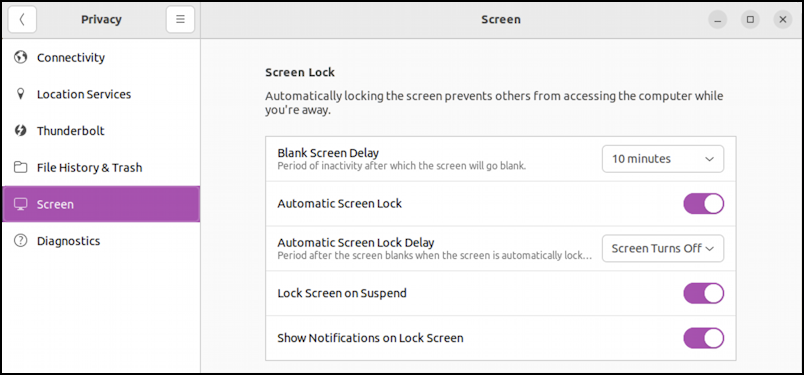Image resolution: width=804 pixels, height=375 pixels.
Task: Click the Screen monitor icon in sidebar
Action: coord(21,204)
